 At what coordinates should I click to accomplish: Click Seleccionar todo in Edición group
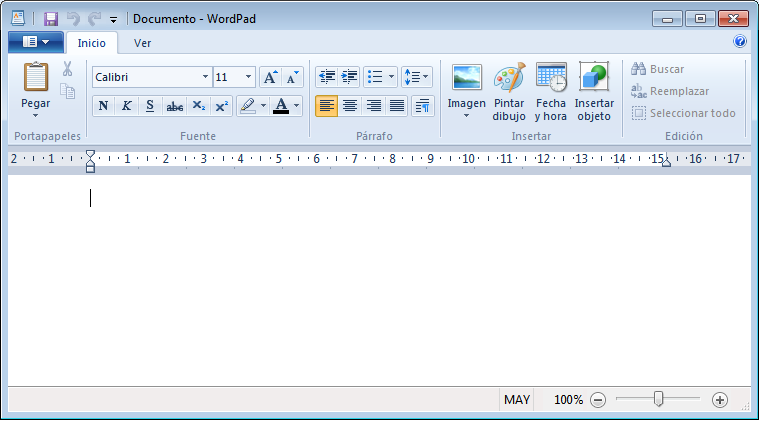[692, 113]
